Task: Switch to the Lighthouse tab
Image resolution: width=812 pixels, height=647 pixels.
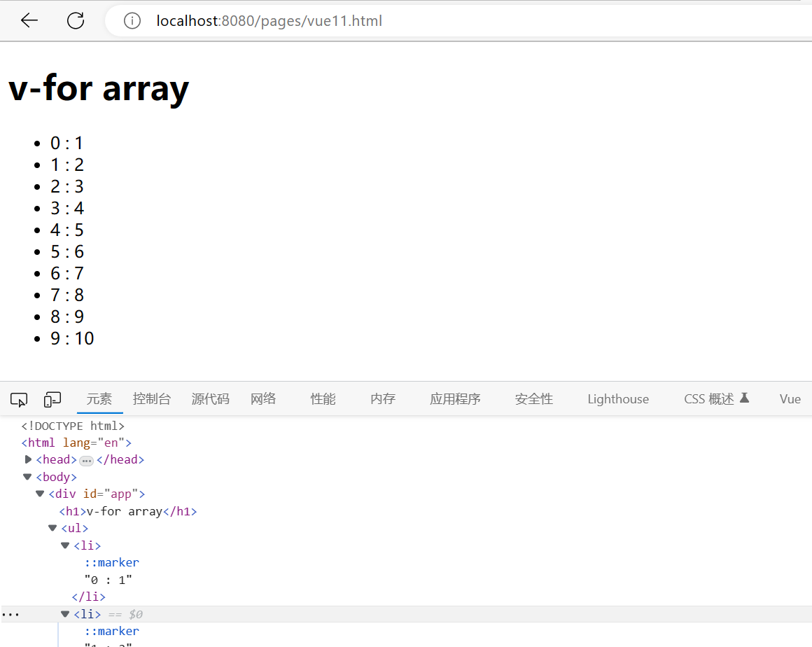Action: point(618,398)
